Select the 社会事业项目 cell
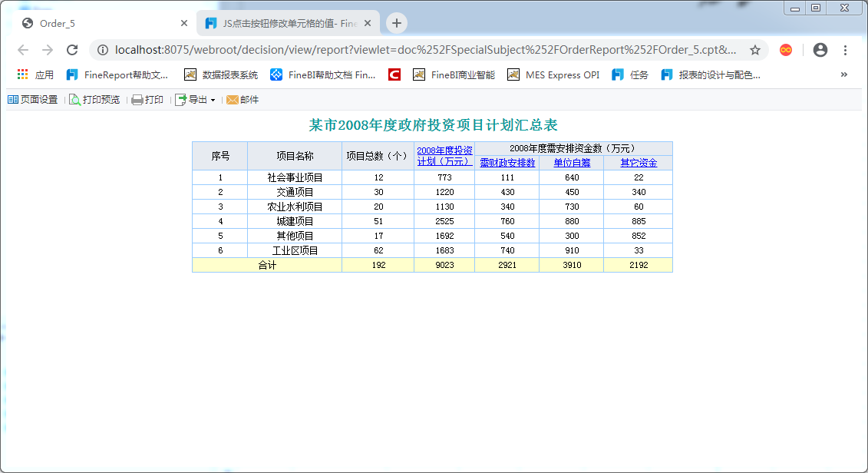The image size is (868, 473). click(295, 177)
